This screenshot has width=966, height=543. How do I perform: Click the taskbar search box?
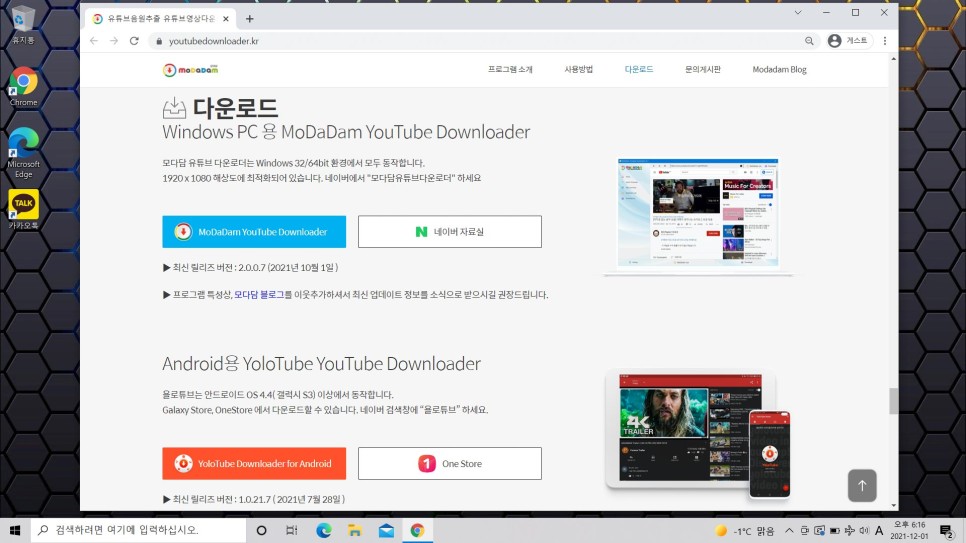click(138, 530)
